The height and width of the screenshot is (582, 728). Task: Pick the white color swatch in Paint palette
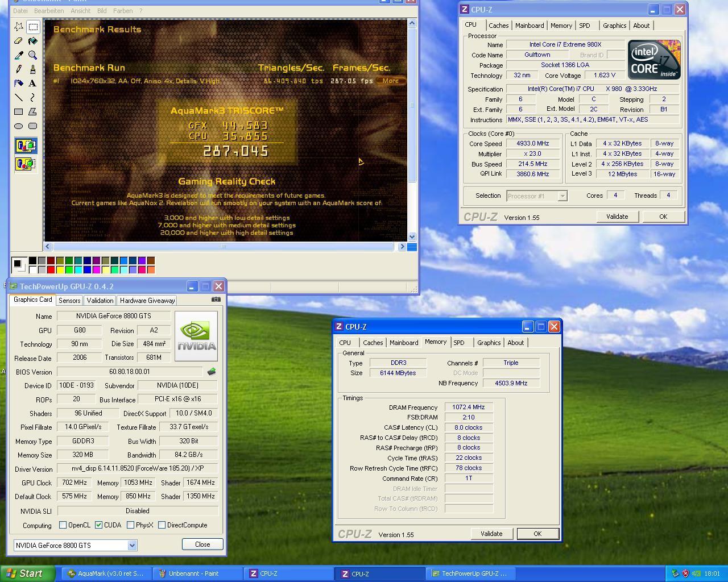click(32, 270)
